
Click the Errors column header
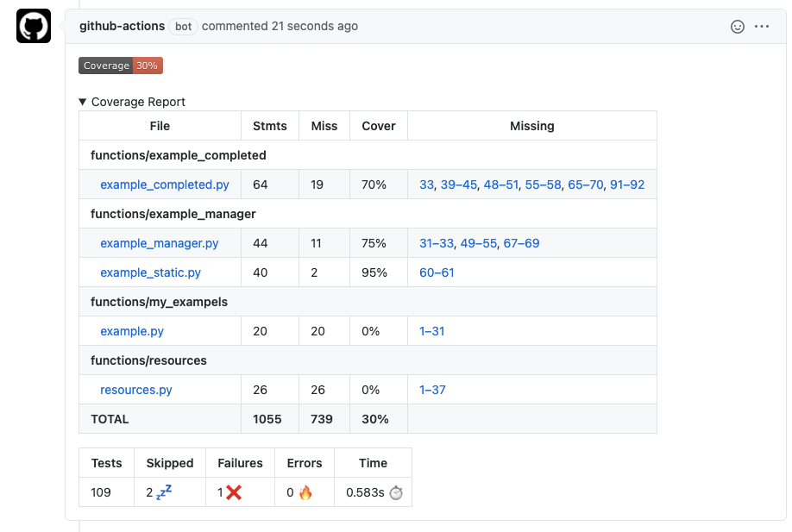click(305, 463)
